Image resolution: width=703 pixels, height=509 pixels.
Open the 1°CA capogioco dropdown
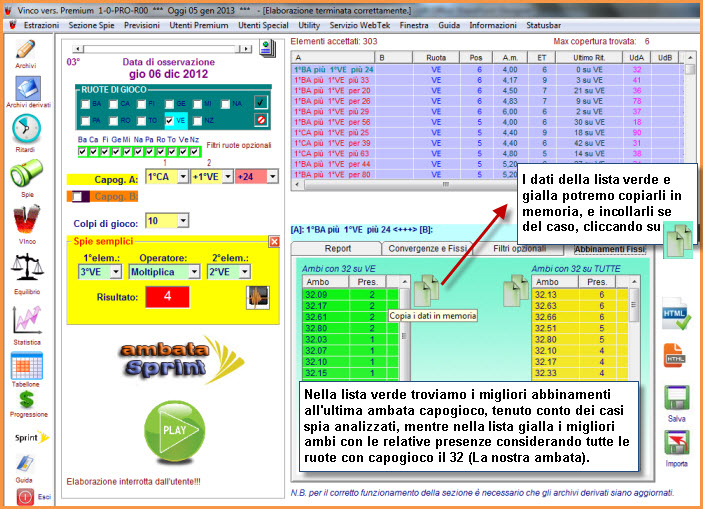click(x=182, y=177)
